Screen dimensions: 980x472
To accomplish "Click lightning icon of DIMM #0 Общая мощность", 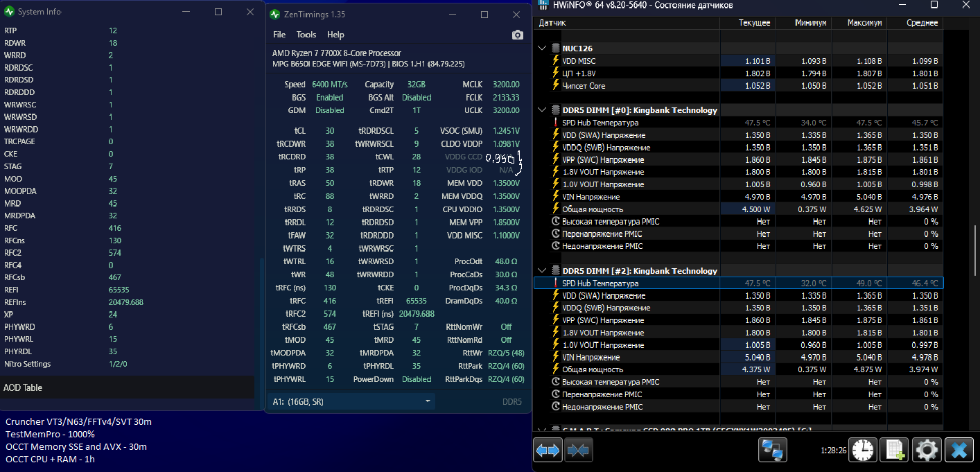I will point(555,209).
